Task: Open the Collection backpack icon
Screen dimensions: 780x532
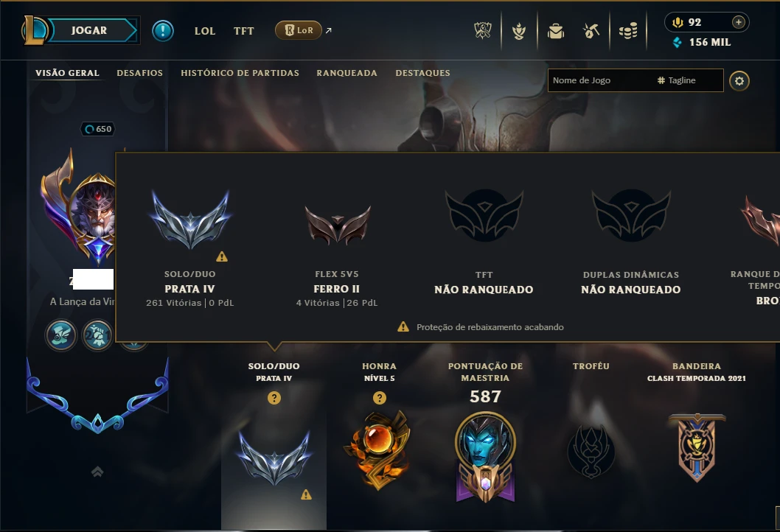Action: tap(556, 31)
